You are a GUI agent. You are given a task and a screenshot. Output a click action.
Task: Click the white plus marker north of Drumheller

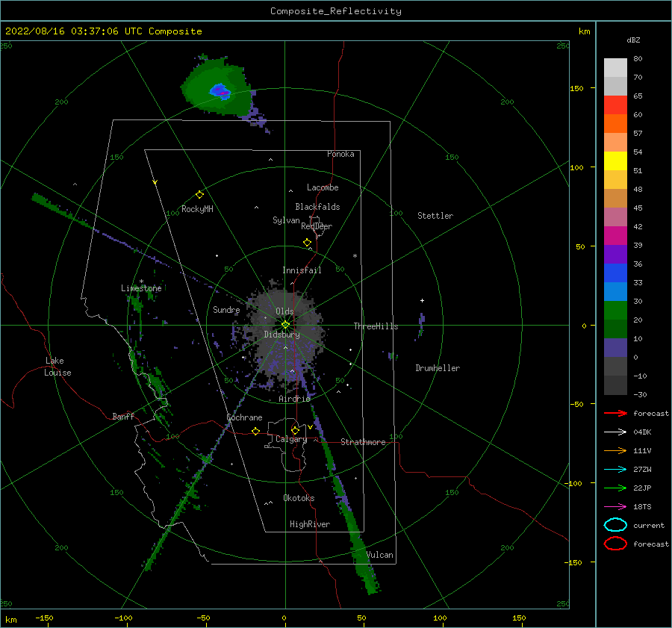422,300
